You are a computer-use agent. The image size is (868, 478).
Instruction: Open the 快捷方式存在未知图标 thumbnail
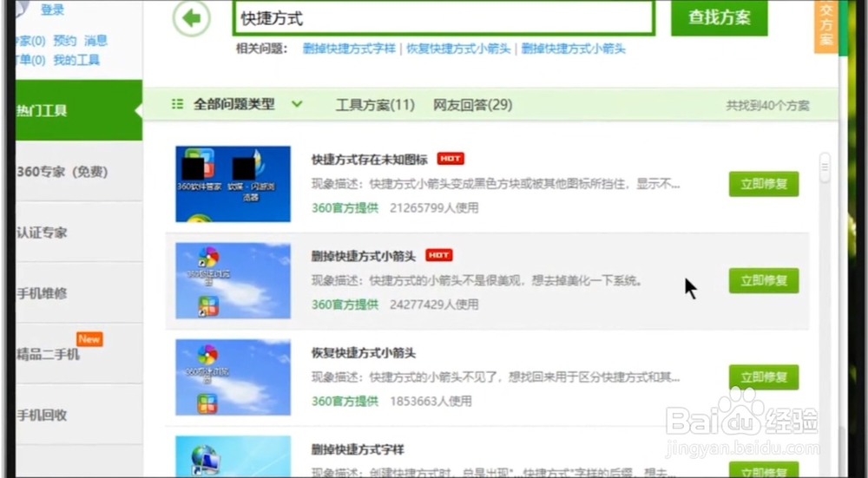click(x=233, y=184)
